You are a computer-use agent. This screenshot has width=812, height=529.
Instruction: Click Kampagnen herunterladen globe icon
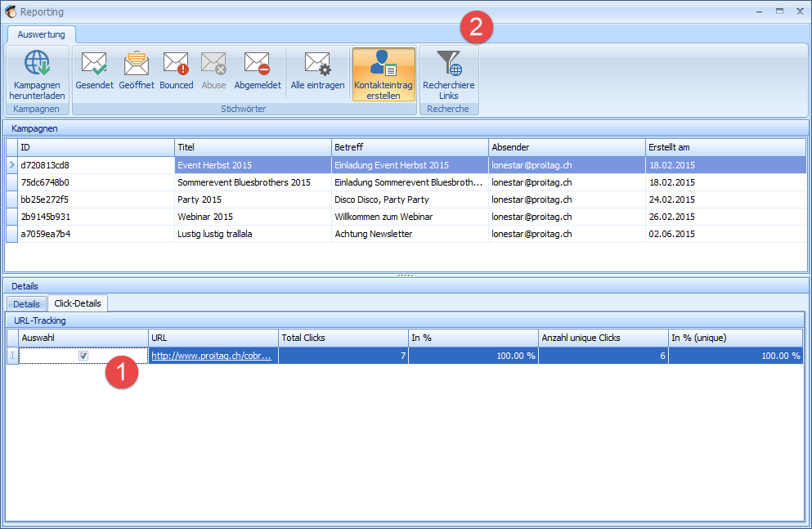pyautogui.click(x=37, y=64)
